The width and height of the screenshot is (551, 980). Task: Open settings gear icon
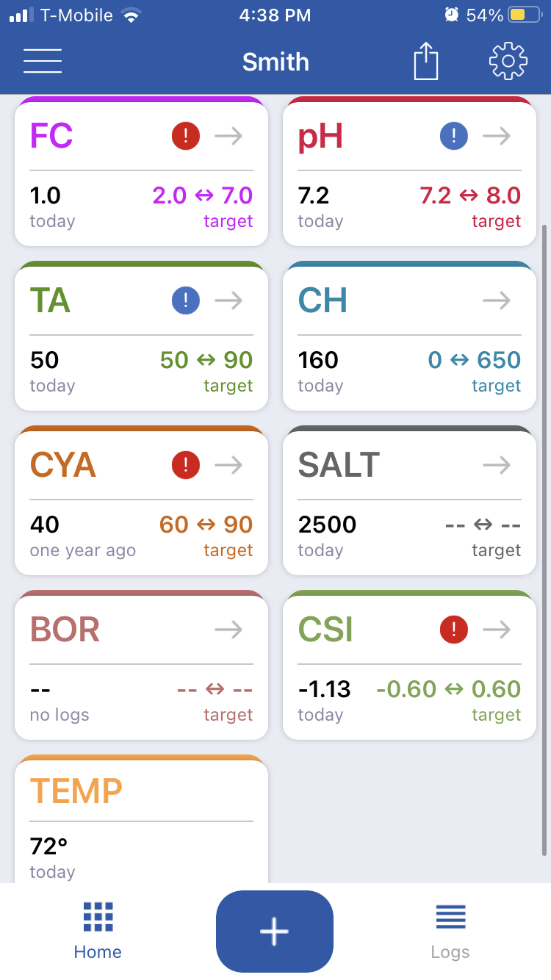click(x=508, y=61)
